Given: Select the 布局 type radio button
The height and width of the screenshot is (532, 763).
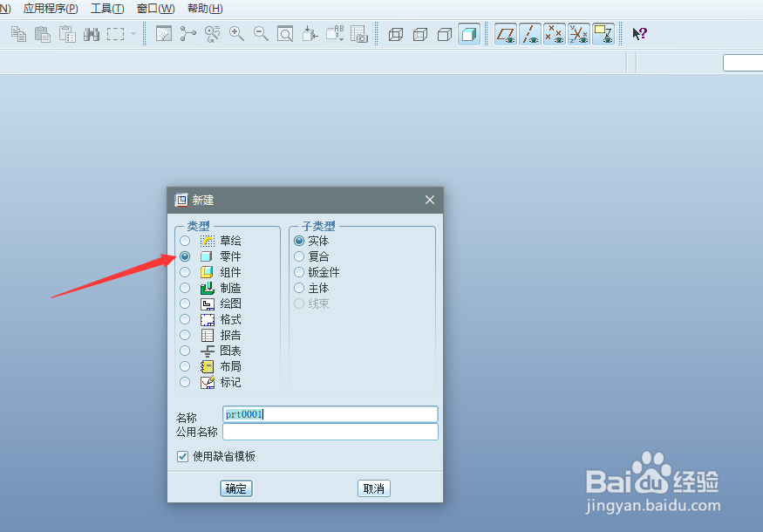Looking at the screenshot, I should pos(185,366).
